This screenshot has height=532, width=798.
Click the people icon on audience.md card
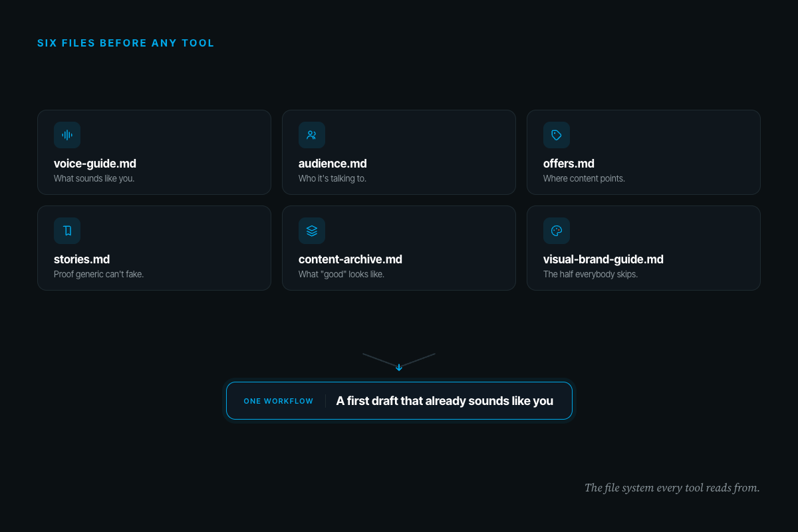click(312, 135)
